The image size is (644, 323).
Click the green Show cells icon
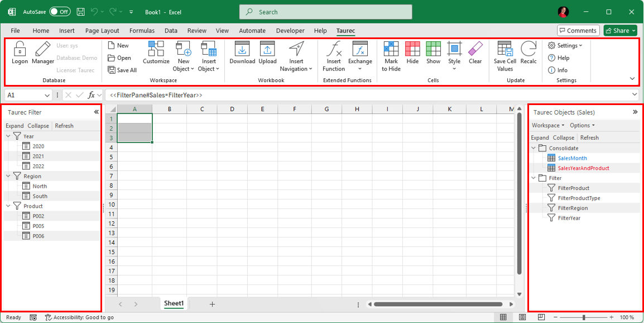pos(433,49)
